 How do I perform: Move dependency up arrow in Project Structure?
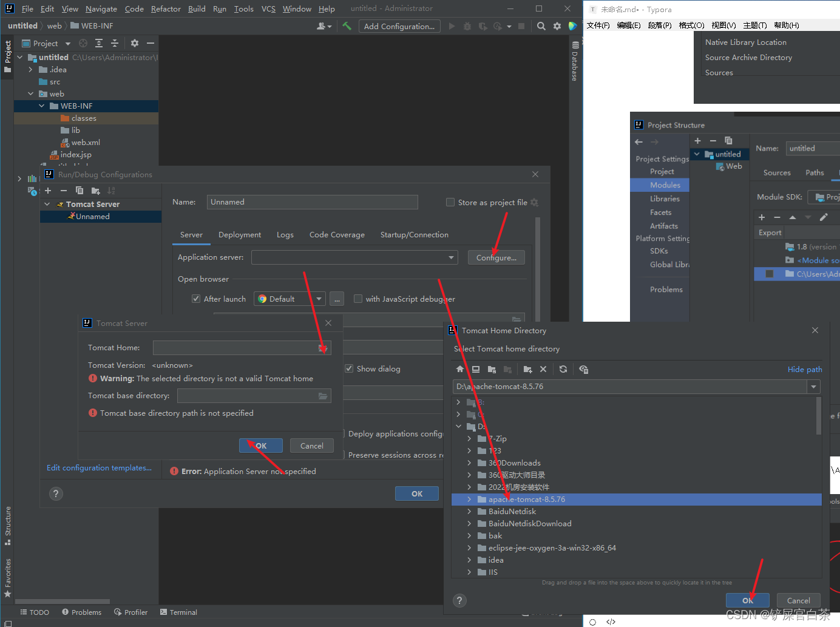coord(792,217)
